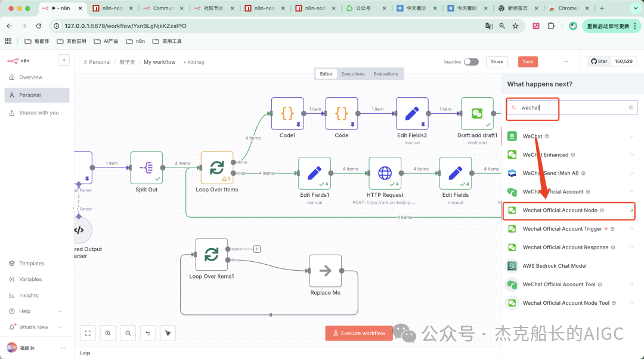Click the node search field containing wechat
The width and height of the screenshot is (644, 359).
(x=572, y=107)
